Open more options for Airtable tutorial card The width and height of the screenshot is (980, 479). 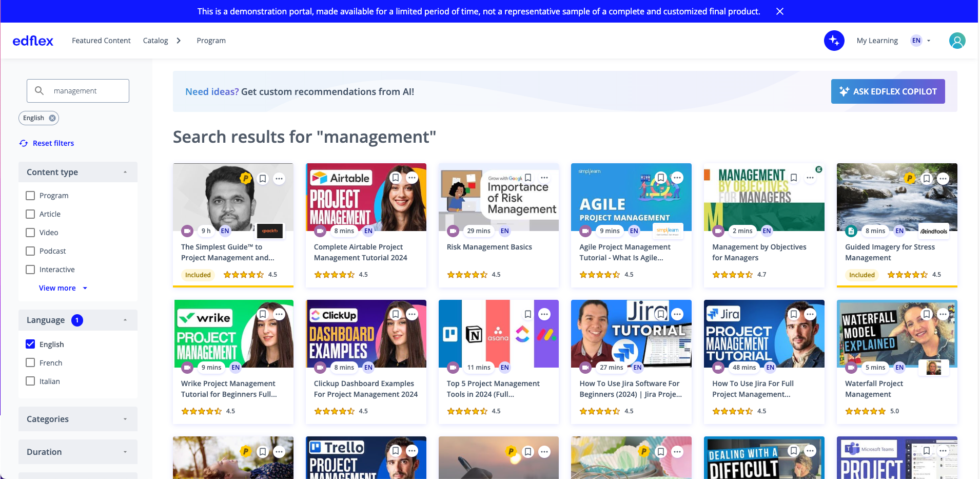pyautogui.click(x=412, y=178)
